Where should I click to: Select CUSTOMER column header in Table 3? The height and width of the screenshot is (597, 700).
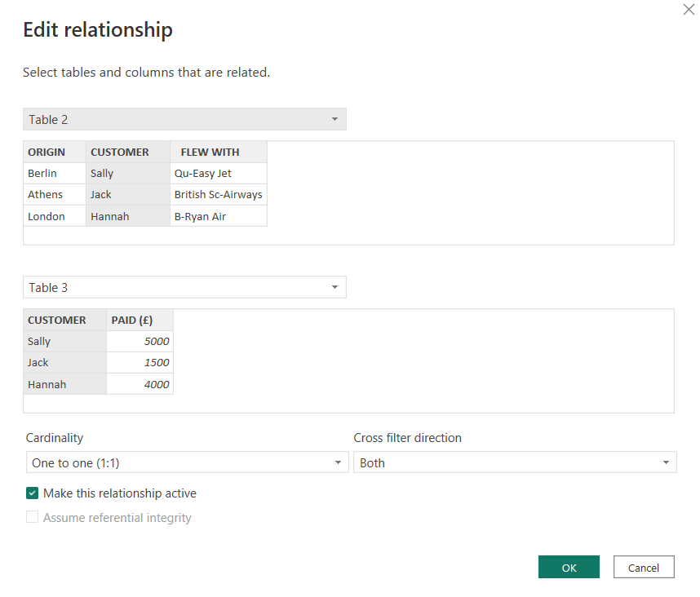point(57,321)
